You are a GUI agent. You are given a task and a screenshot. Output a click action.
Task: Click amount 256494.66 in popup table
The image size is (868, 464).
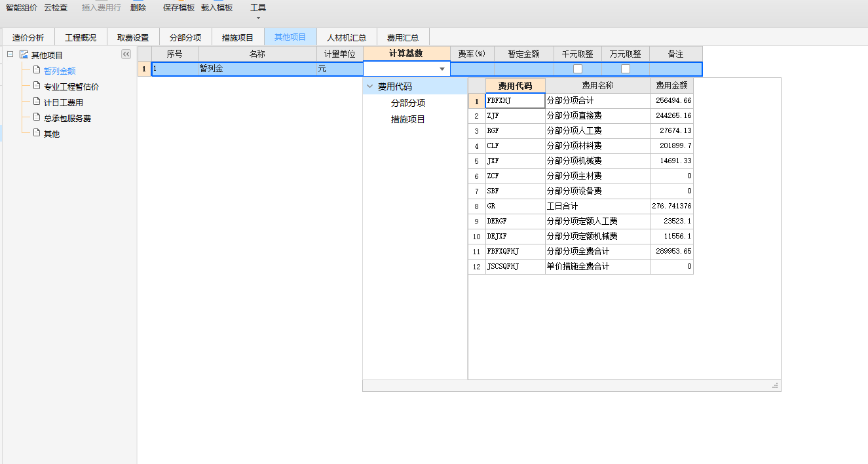672,101
